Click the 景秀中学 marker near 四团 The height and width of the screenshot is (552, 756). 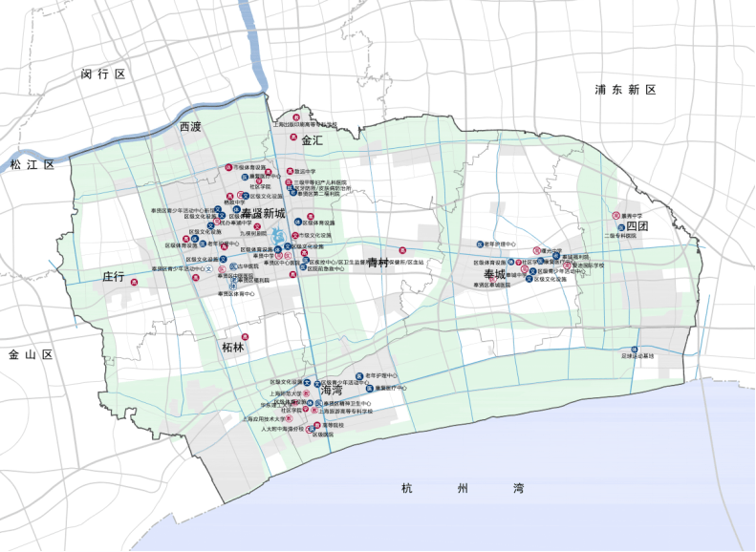616,216
